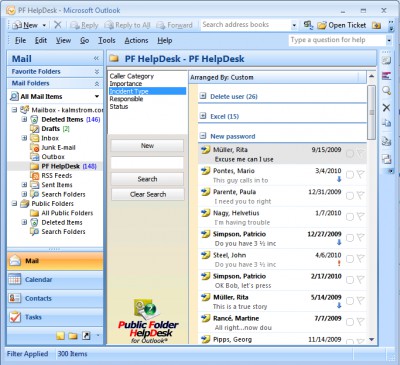Screen dimensions: 400x365
Task: Expand the Deleted Items (146) folder
Action: [x=24, y=119]
